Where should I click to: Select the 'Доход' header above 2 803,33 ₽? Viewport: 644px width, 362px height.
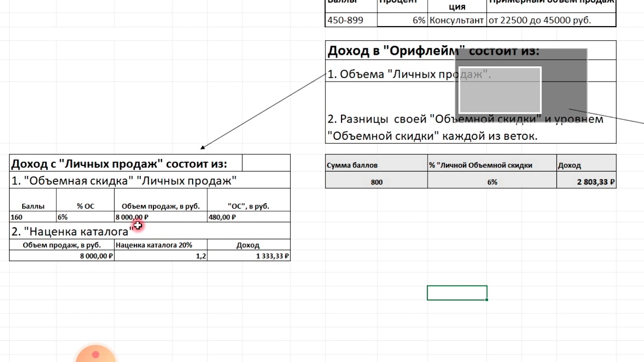(586, 165)
